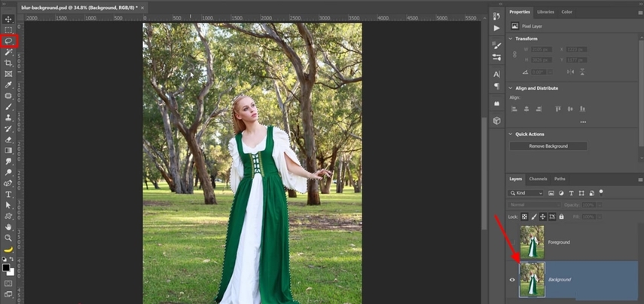Image resolution: width=644 pixels, height=304 pixels.
Task: Click the lock all layer icon
Action: pyautogui.click(x=561, y=216)
